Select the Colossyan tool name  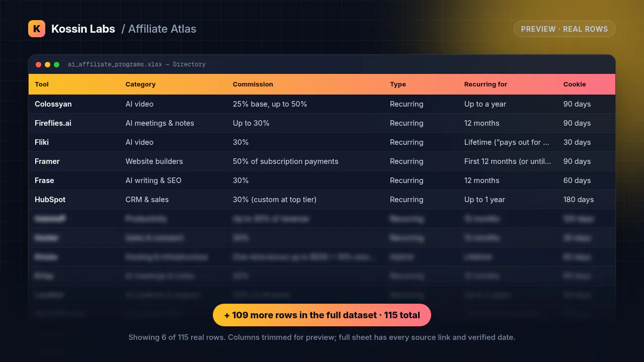click(x=53, y=104)
